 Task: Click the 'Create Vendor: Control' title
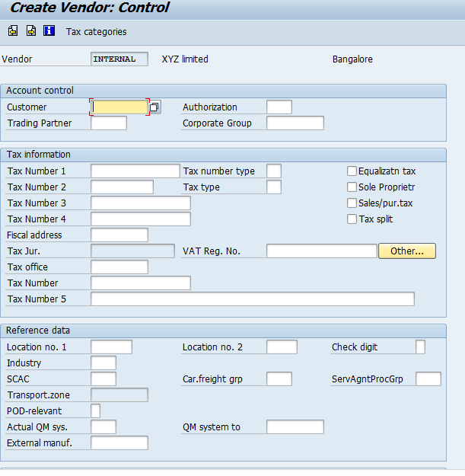point(90,8)
